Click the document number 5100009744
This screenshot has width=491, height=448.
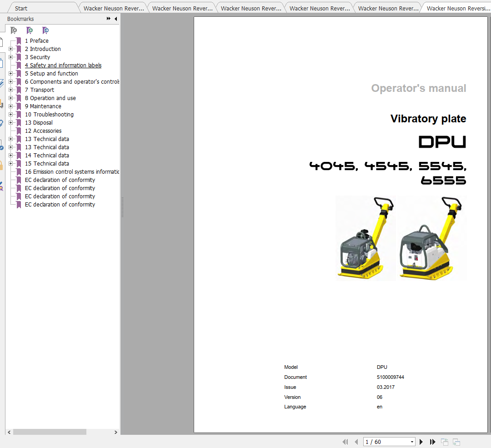391,377
